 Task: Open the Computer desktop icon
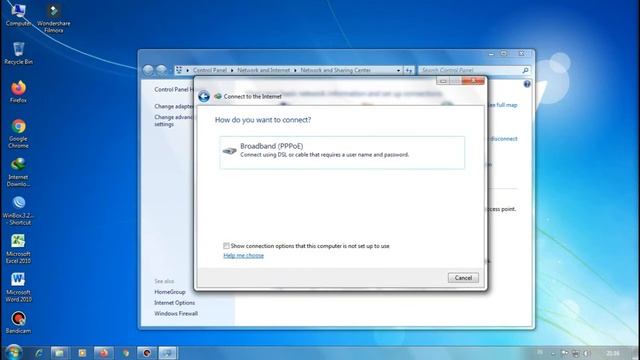(x=18, y=15)
